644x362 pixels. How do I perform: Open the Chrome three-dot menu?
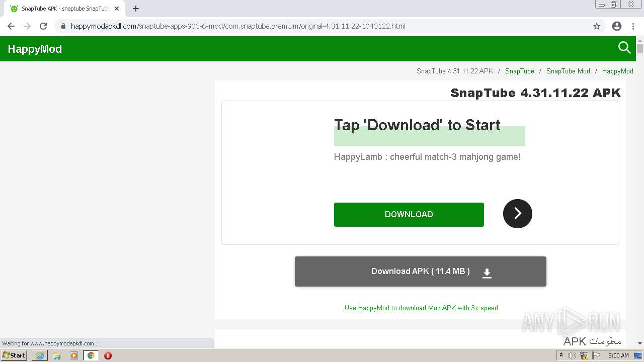[x=633, y=26]
